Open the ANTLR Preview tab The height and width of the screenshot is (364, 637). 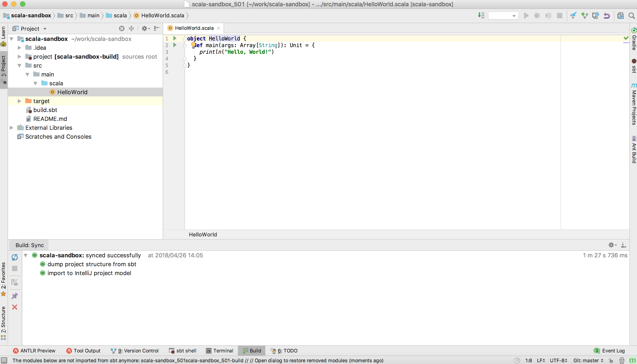34,350
